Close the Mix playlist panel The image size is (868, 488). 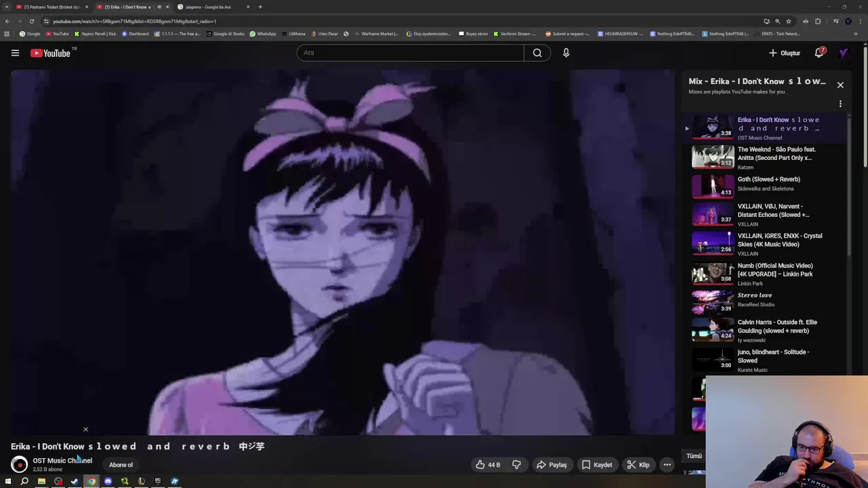pos(840,85)
